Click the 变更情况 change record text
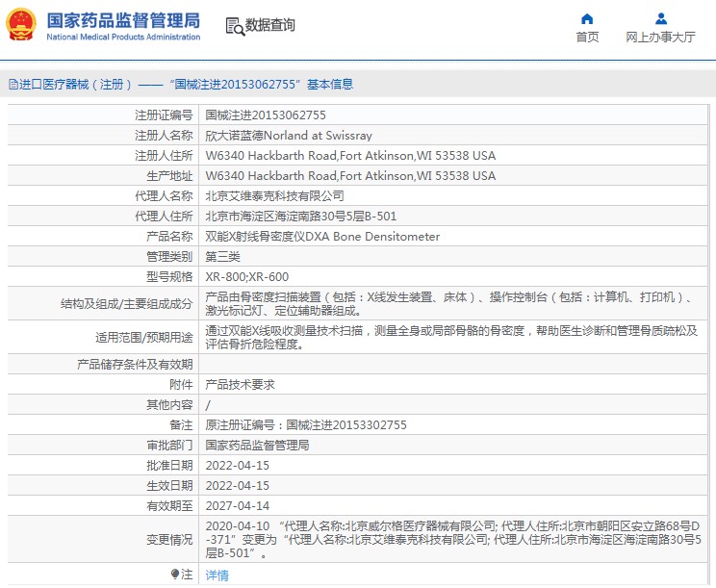716x588 pixels. point(453,540)
